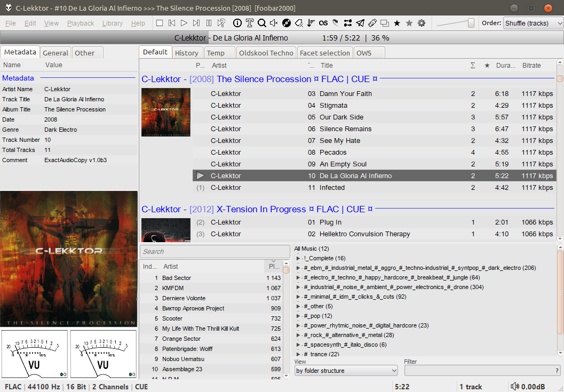
Task: Click the gear preferences icon
Action: (x=422, y=23)
